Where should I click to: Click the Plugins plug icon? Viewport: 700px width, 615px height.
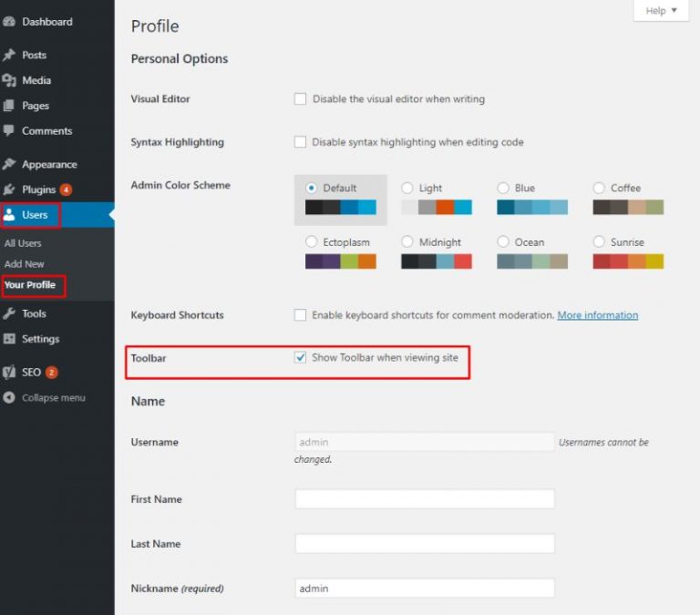pos(9,190)
